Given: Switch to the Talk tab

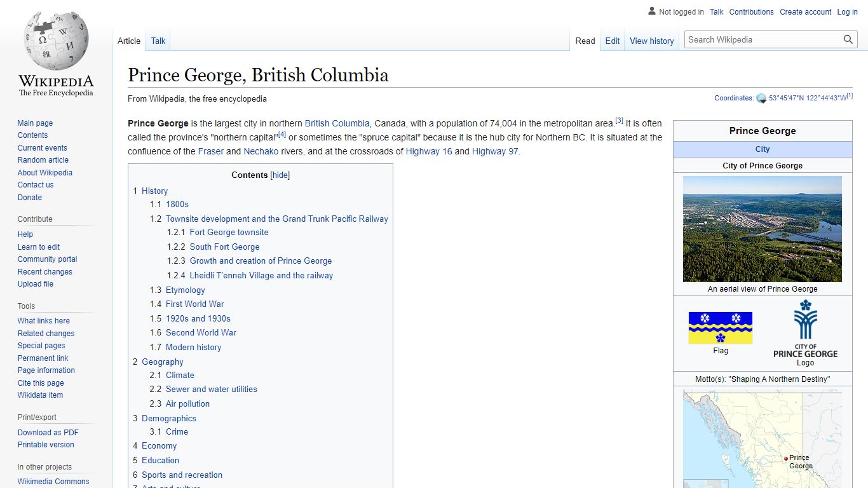Looking at the screenshot, I should (158, 41).
